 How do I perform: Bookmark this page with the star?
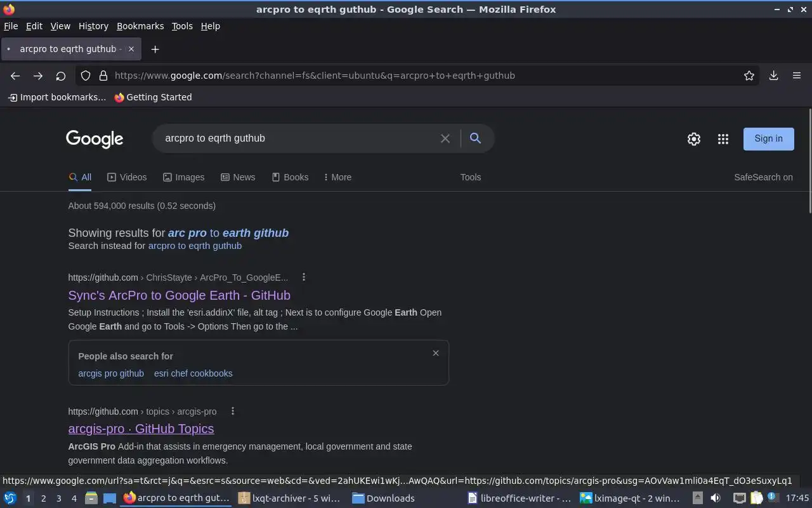[749, 76]
